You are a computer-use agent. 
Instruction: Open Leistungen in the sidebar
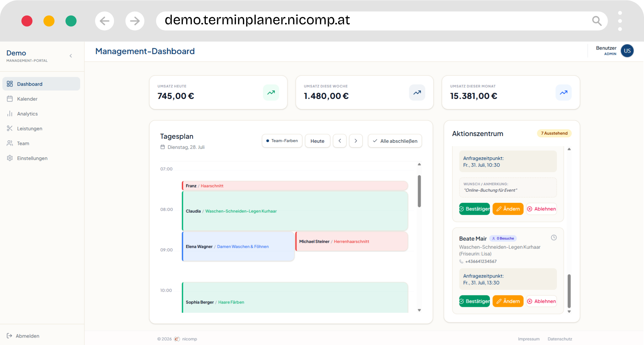pyautogui.click(x=41, y=128)
